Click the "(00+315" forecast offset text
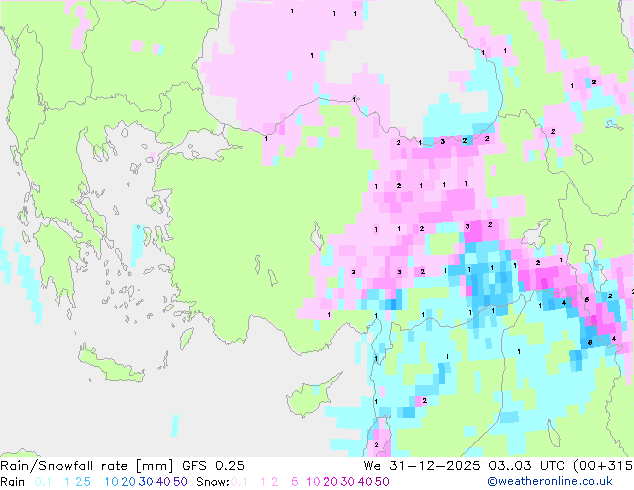The width and height of the screenshot is (634, 490). point(604,466)
